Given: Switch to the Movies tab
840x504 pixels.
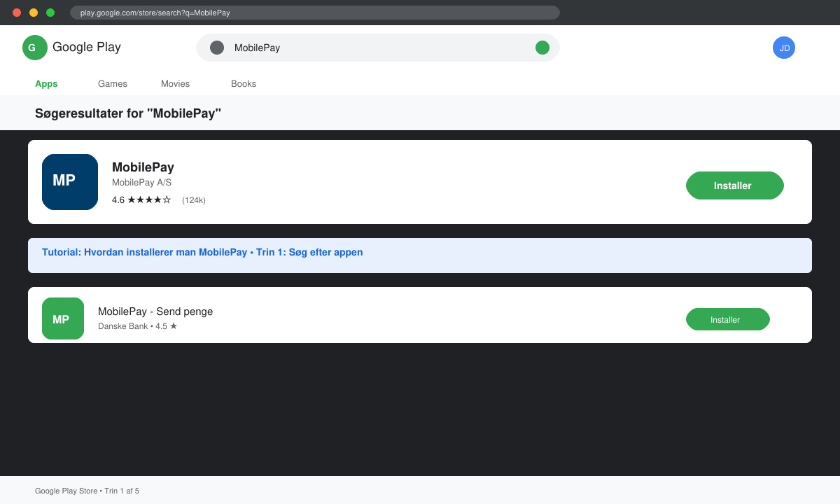Looking at the screenshot, I should [175, 84].
